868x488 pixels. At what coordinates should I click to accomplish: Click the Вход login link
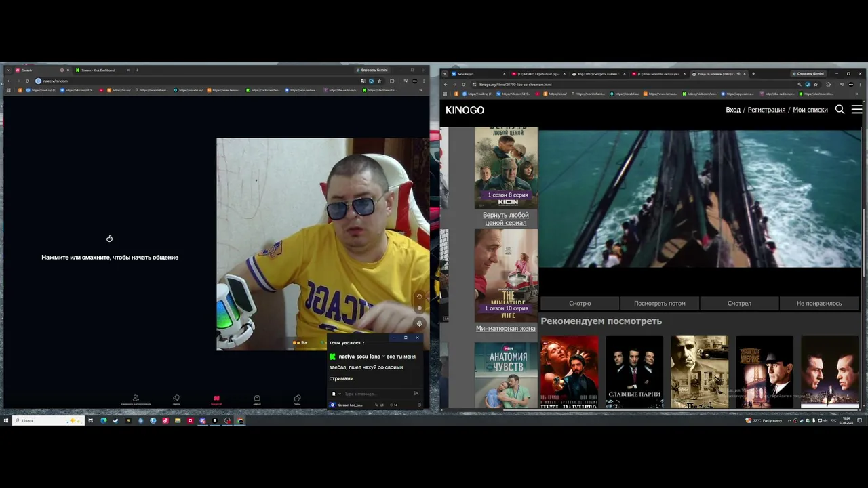click(x=733, y=110)
